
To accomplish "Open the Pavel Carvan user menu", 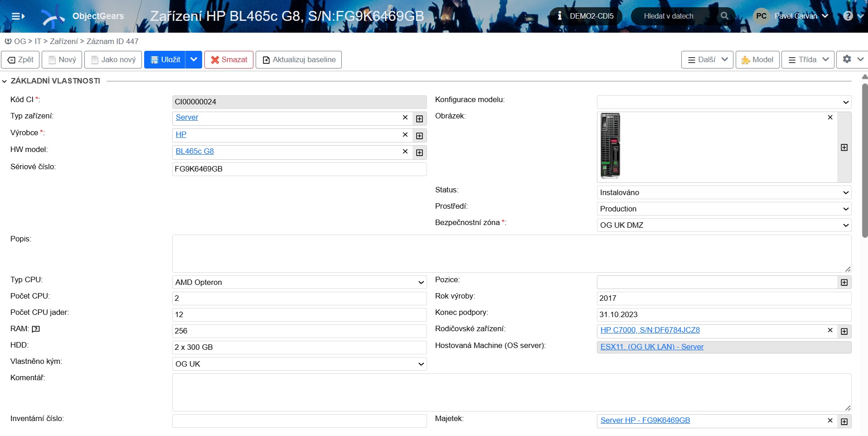I will (801, 16).
